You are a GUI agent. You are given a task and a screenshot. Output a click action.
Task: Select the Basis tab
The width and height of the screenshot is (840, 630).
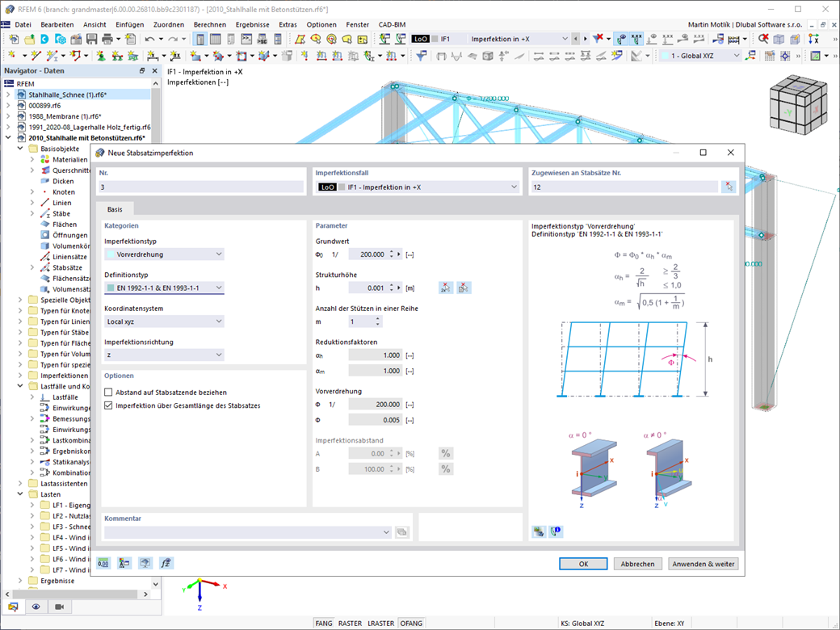[x=115, y=209]
